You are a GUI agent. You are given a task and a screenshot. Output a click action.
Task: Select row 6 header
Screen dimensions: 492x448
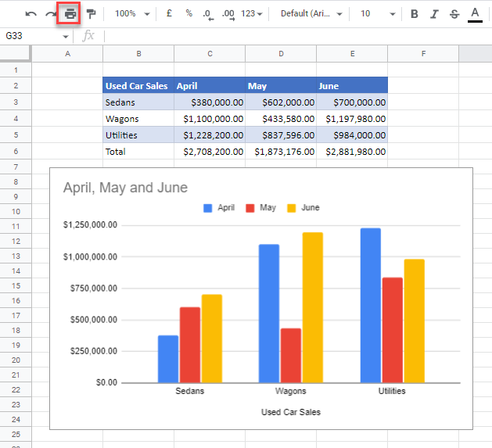click(x=15, y=151)
